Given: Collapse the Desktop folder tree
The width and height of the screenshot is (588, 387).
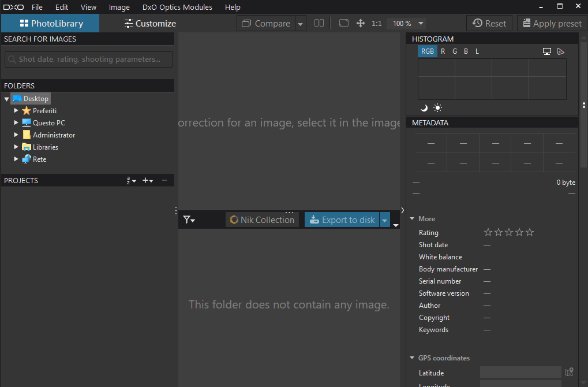Looking at the screenshot, I should (x=7, y=99).
